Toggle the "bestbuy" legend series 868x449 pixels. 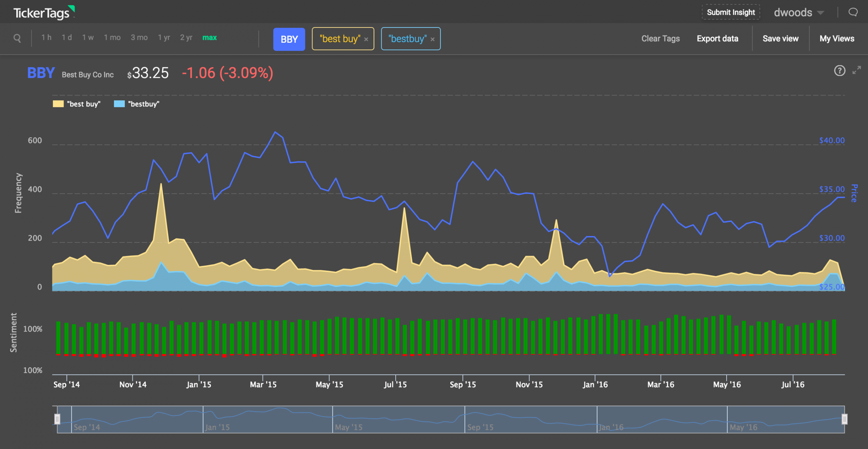tap(137, 104)
